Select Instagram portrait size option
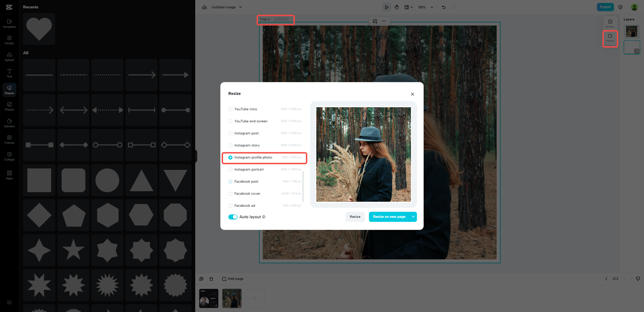 point(265,170)
